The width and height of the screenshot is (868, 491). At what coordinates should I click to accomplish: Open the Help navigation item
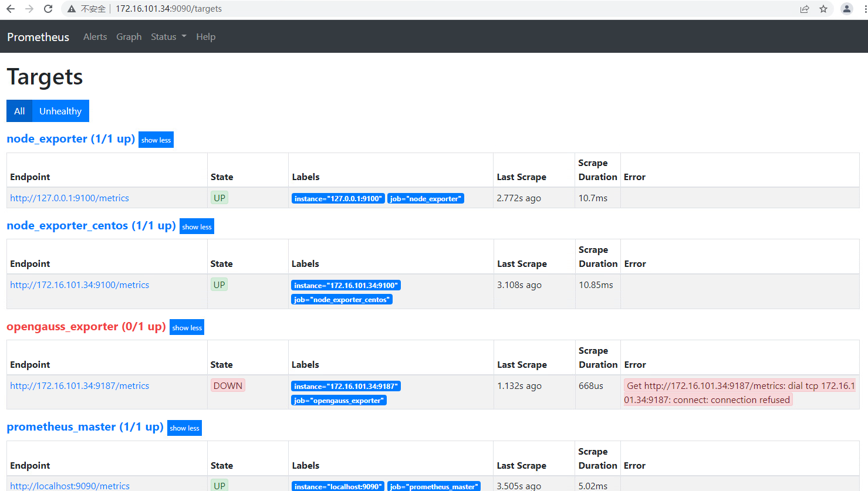pos(205,36)
